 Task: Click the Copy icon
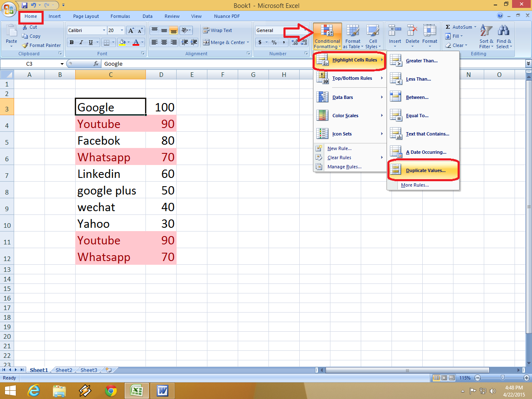pos(25,36)
